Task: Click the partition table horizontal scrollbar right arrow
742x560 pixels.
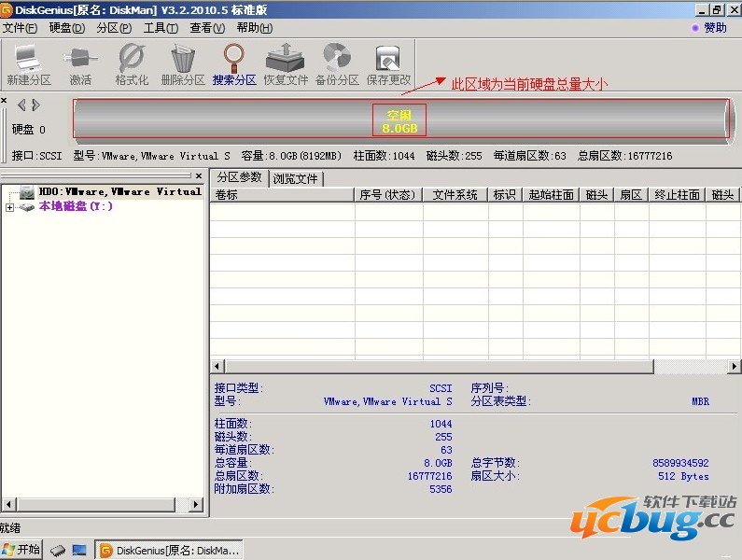Action: [735, 367]
